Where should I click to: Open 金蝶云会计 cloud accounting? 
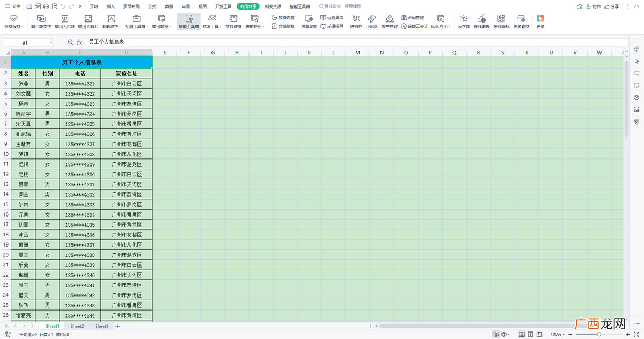coord(414,26)
